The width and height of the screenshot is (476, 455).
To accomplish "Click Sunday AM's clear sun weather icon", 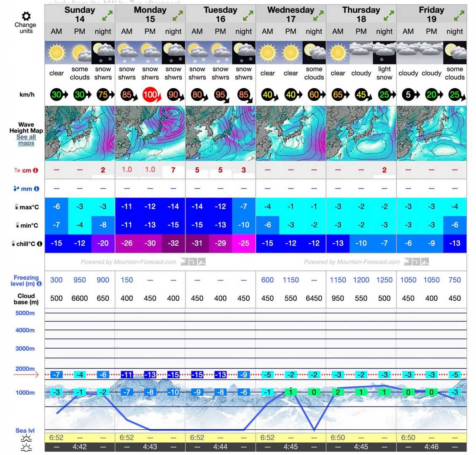I will tap(56, 53).
